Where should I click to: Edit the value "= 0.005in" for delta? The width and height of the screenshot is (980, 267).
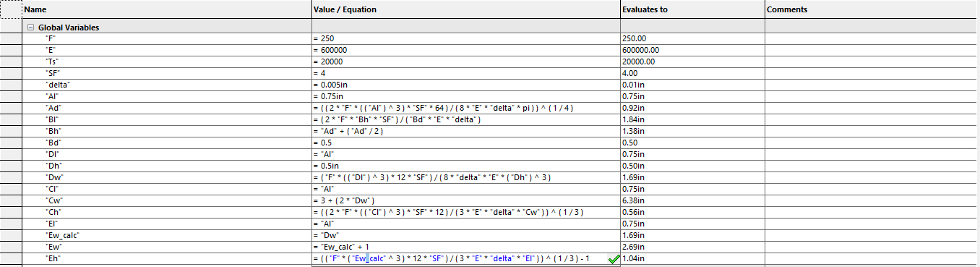tap(465, 85)
